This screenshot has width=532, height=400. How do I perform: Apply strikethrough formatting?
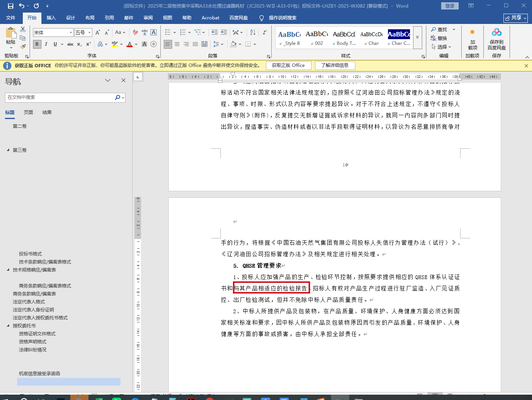[x=70, y=44]
